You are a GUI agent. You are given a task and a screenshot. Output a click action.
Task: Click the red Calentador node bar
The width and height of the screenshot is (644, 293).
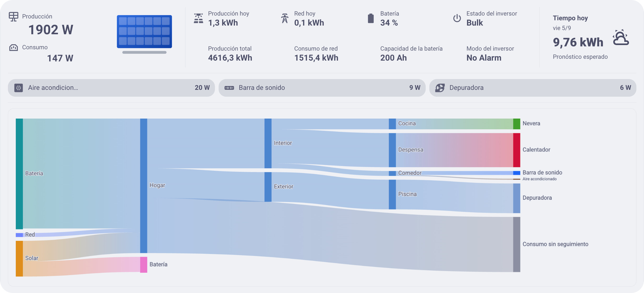516,150
